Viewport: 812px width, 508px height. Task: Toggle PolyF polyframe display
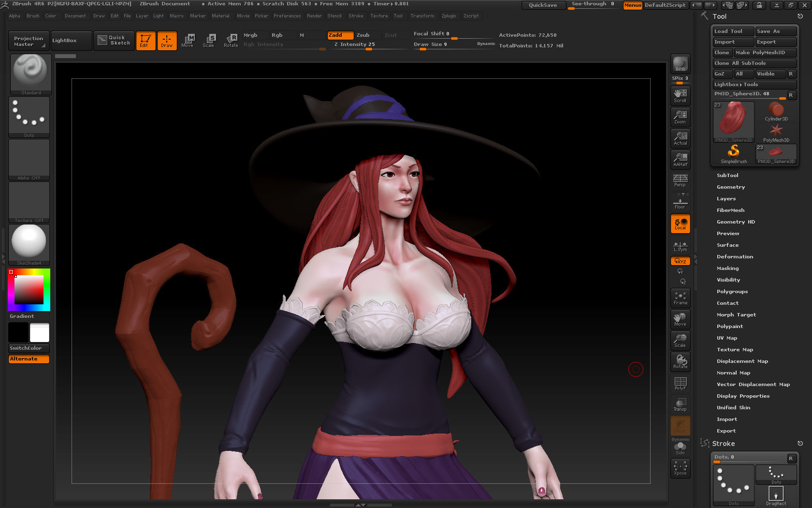(680, 383)
